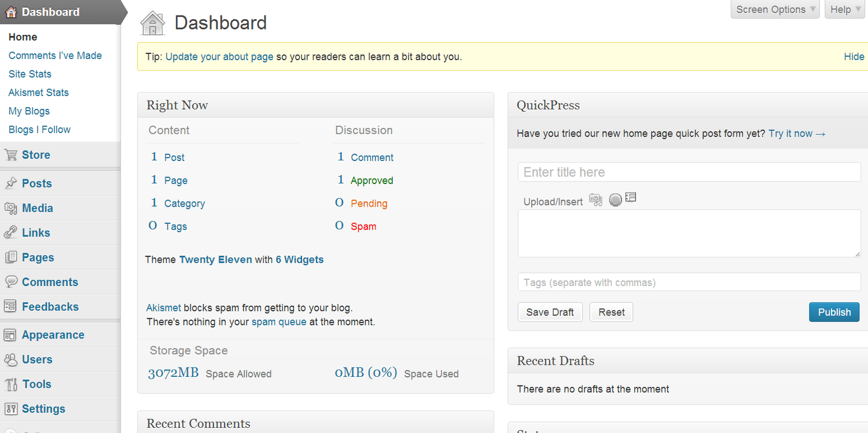Click the chain icon beside Links
This screenshot has height=433, width=868.
[10, 233]
